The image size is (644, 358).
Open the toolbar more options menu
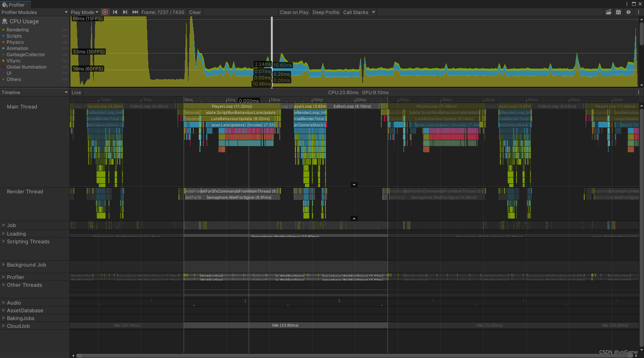(639, 12)
